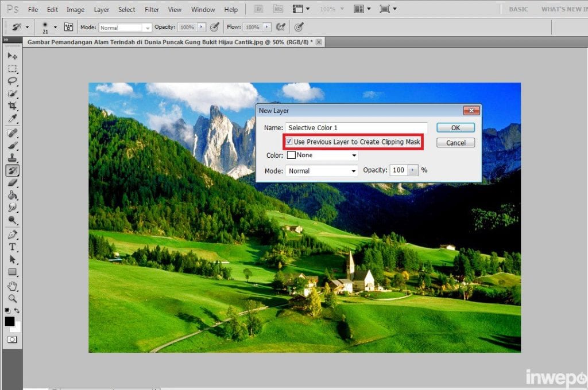Open the File menu

coord(33,9)
